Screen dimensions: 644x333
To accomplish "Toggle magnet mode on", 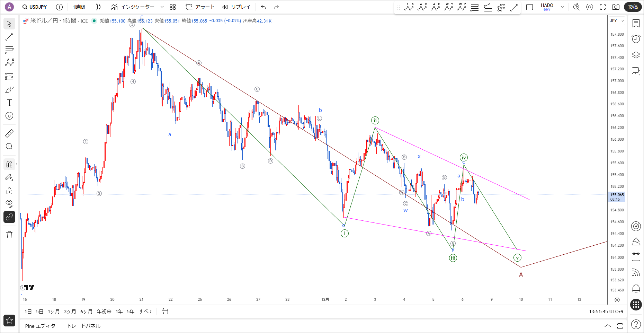I will pyautogui.click(x=9, y=164).
